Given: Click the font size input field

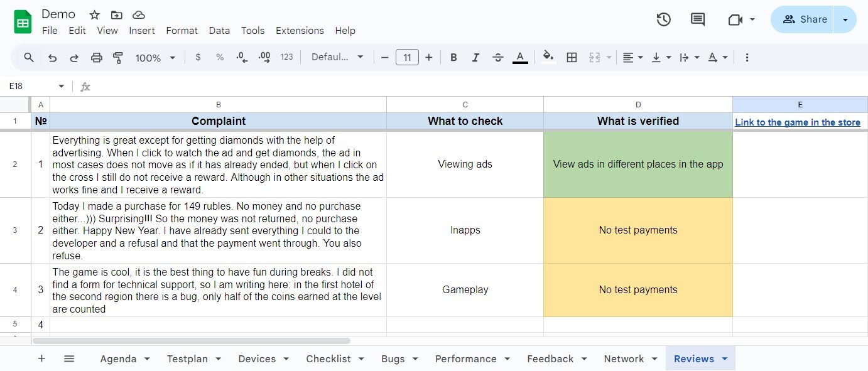Looking at the screenshot, I should click(407, 58).
